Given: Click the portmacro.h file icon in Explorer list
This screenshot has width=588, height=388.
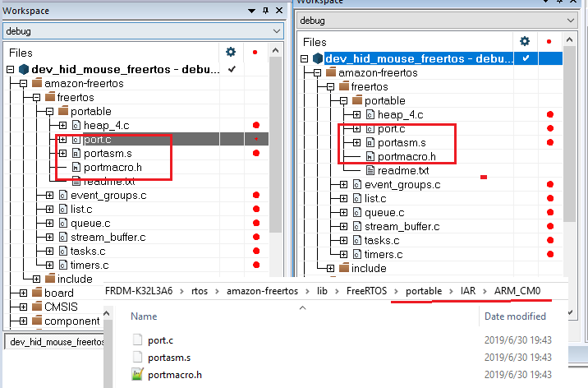Looking at the screenshot, I should pyautogui.click(x=138, y=375).
